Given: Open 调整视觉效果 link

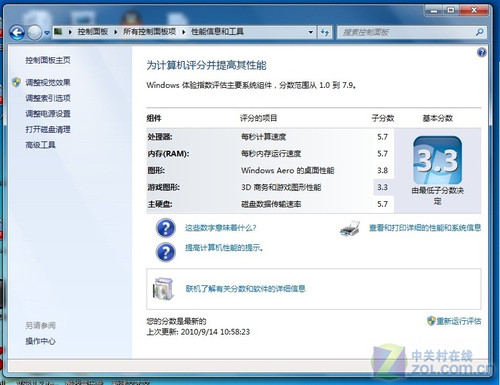Looking at the screenshot, I should pyautogui.click(x=48, y=82).
